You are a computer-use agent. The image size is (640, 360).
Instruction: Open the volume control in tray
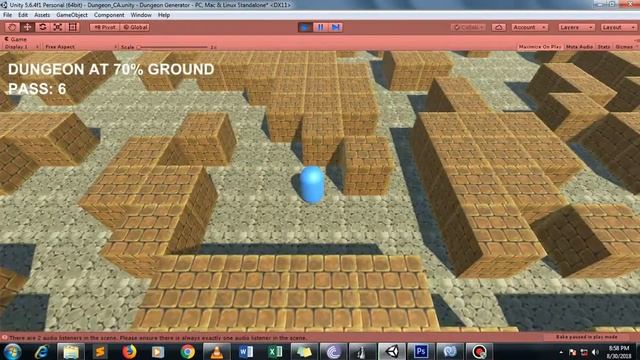coord(595,352)
